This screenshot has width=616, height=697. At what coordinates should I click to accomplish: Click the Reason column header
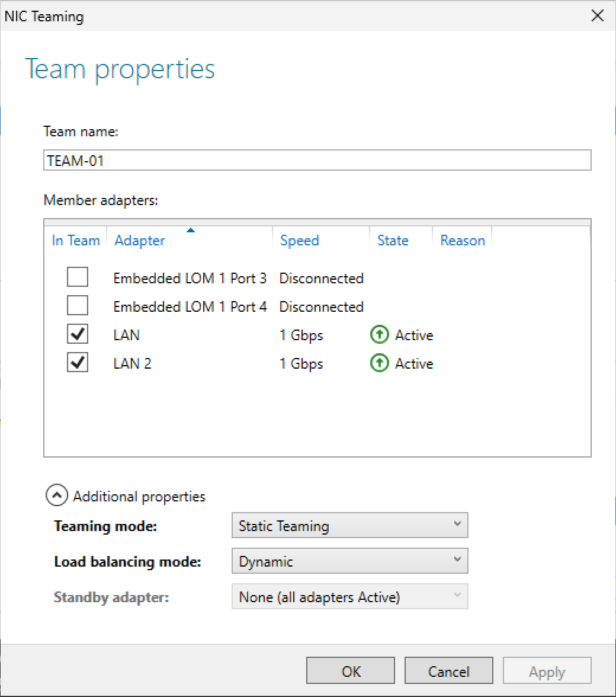point(463,241)
